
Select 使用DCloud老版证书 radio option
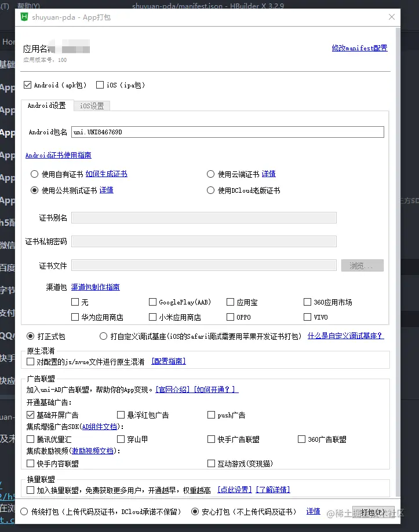(x=210, y=190)
